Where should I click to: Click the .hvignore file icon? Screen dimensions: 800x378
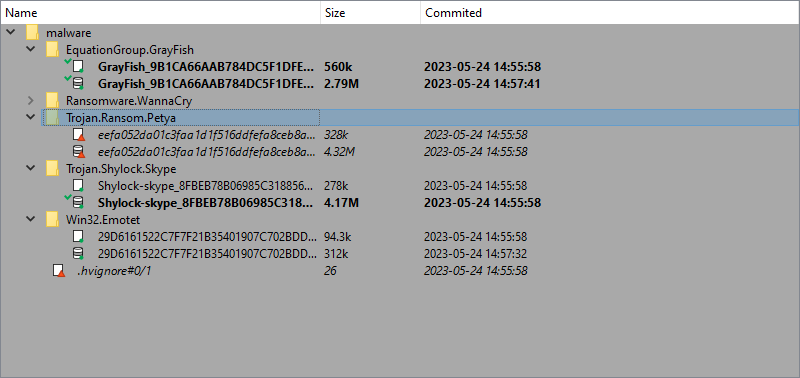pyautogui.click(x=59, y=270)
